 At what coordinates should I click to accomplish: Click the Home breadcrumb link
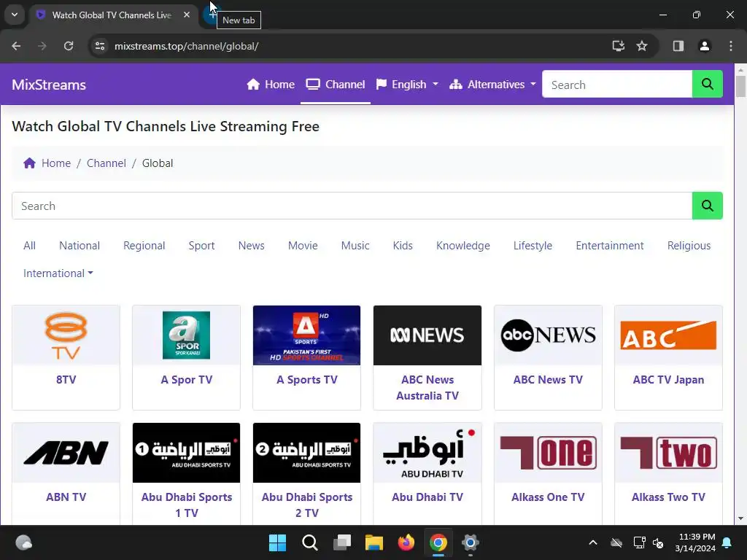click(56, 163)
